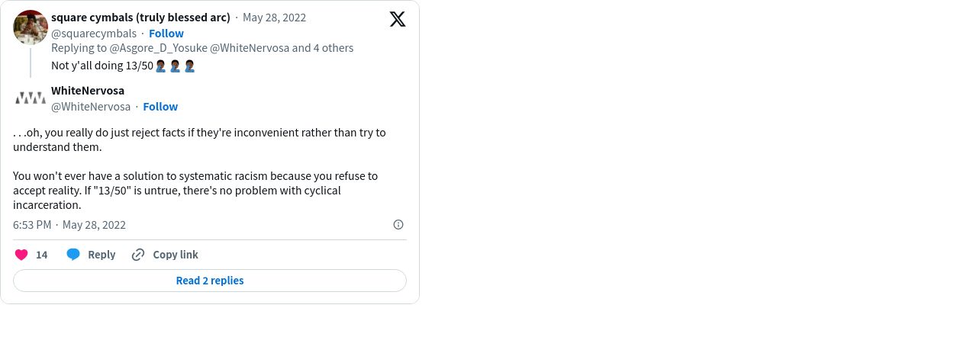The height and width of the screenshot is (337, 980).
Task: Like the tweet with heart icon
Action: pos(21,255)
